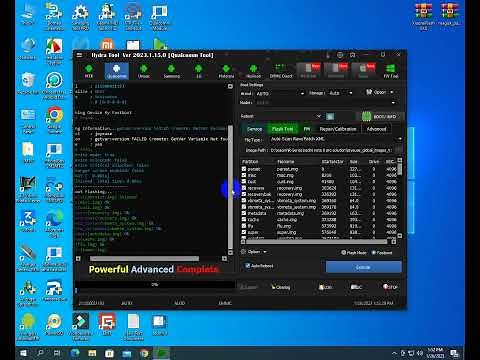Screen dimensions: 480x360
Task: Open taskbar search magnifier
Action: point(40,353)
